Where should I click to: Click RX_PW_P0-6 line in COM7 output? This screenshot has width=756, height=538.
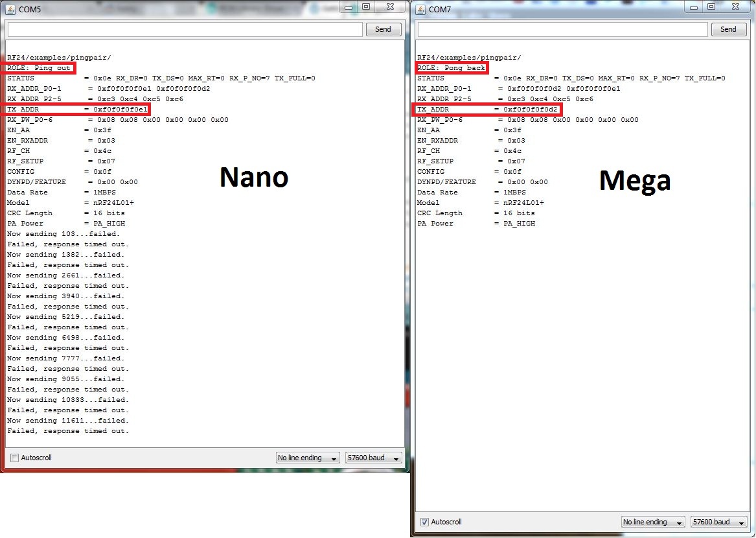coord(528,120)
